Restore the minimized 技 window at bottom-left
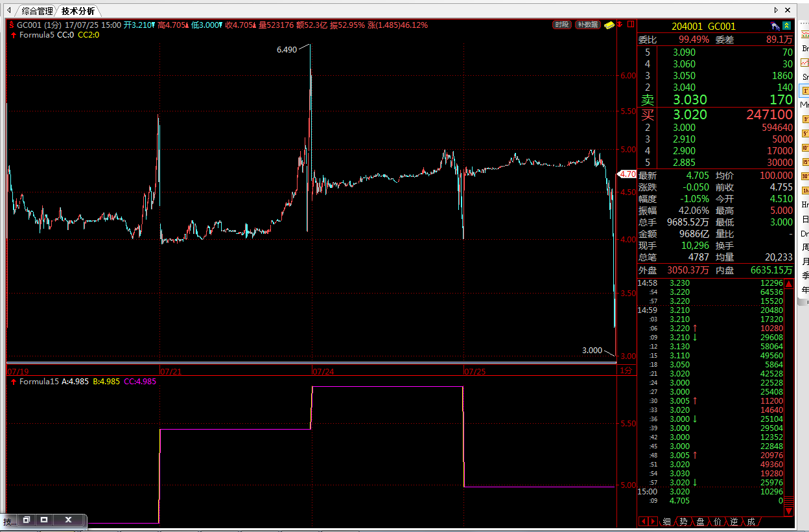This screenshot has height=532, width=809. pyautogui.click(x=27, y=520)
